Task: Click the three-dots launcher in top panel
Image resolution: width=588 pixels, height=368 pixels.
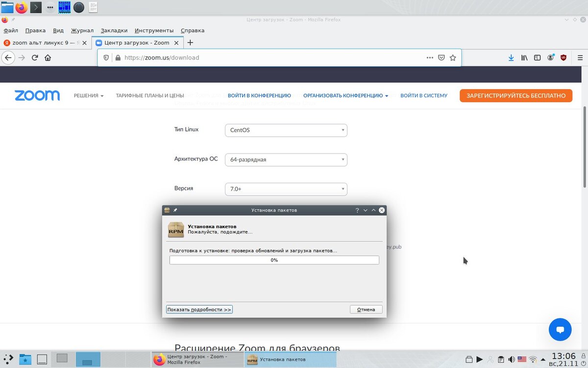Action: click(50, 7)
